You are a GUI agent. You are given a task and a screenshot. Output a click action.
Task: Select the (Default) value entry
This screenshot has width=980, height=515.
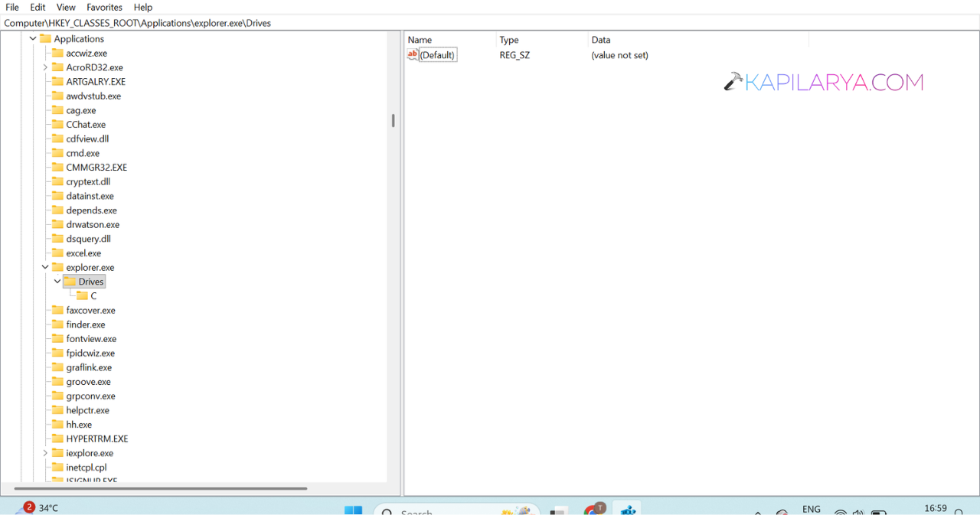438,55
